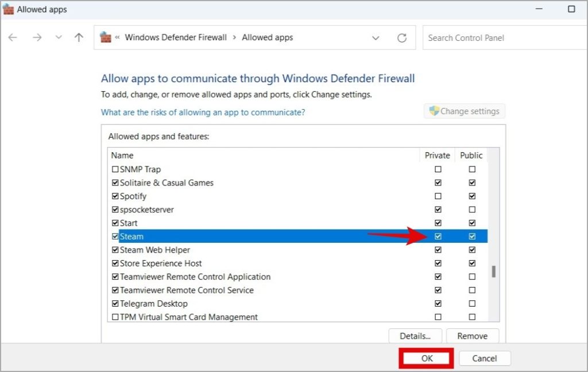Select Teamviewer Remote Control Service row text
The width and height of the screenshot is (588, 372).
tap(187, 290)
